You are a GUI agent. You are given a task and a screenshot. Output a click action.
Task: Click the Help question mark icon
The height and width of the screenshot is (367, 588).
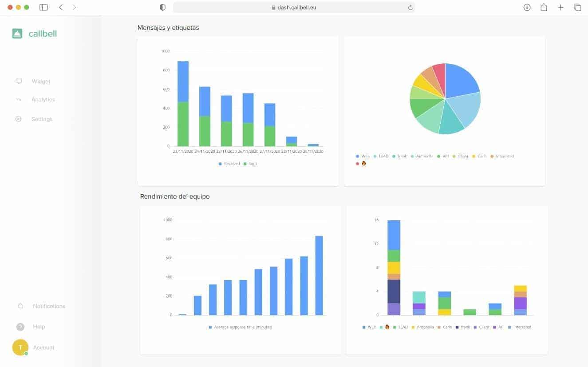coord(20,327)
